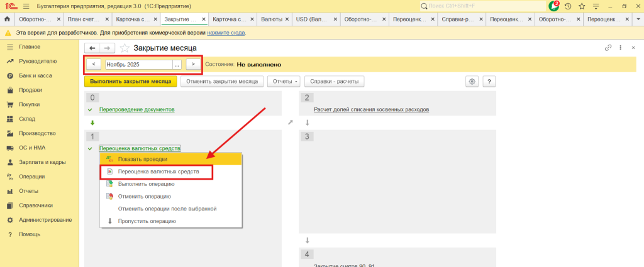Go forward with the right arrow button

pyautogui.click(x=107, y=48)
